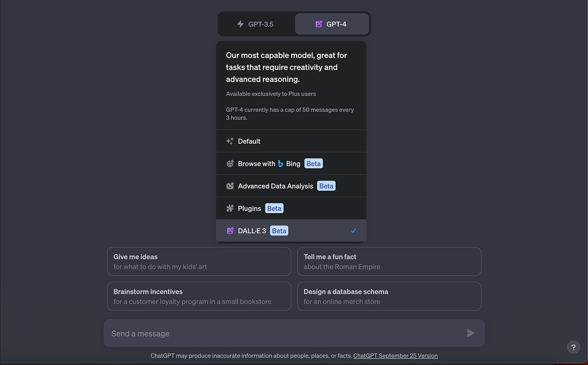The image size is (588, 365).
Task: Click the 'Give me ideas' suggestion card
Action: coord(199,261)
